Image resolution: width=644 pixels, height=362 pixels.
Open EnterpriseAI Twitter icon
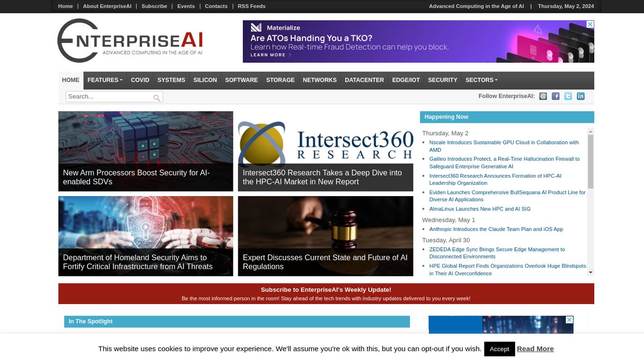(568, 96)
